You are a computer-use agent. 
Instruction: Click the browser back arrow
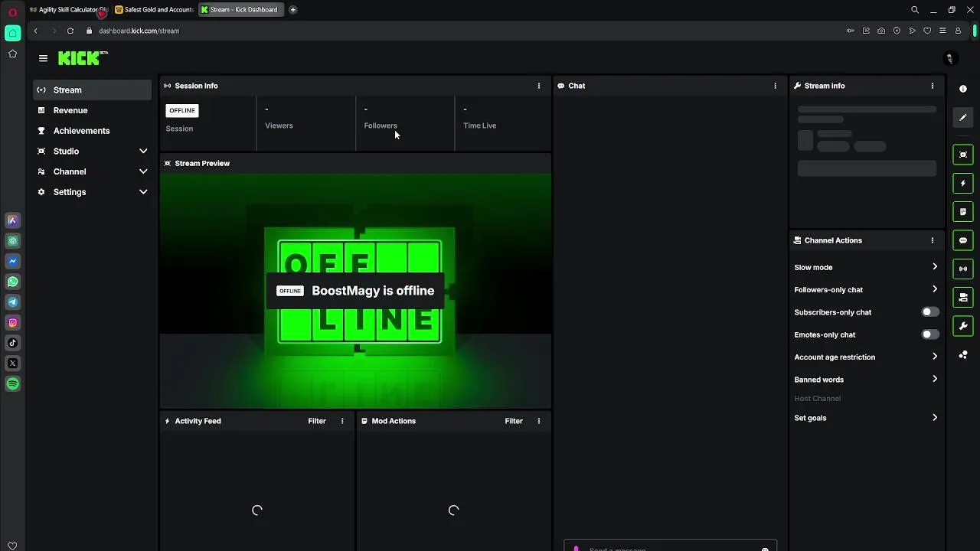[35, 31]
